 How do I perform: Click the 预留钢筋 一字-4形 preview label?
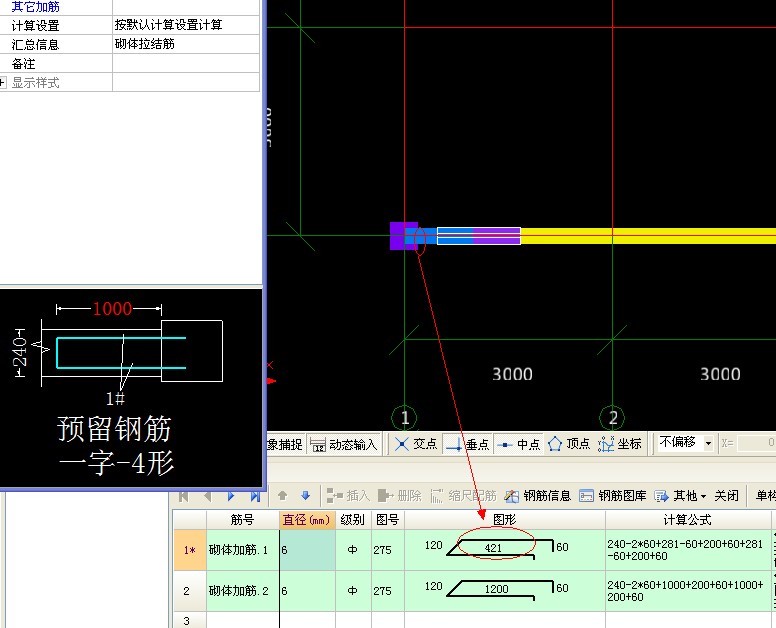pyautogui.click(x=115, y=445)
